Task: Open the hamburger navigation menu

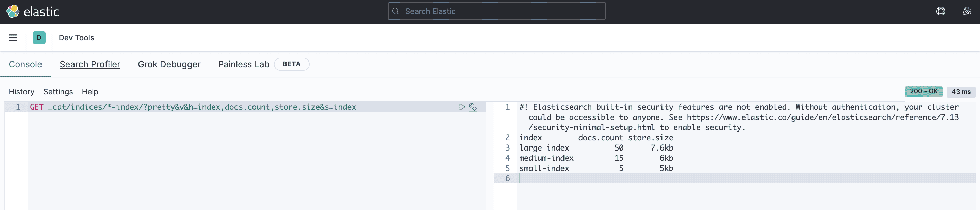Action: point(13,38)
